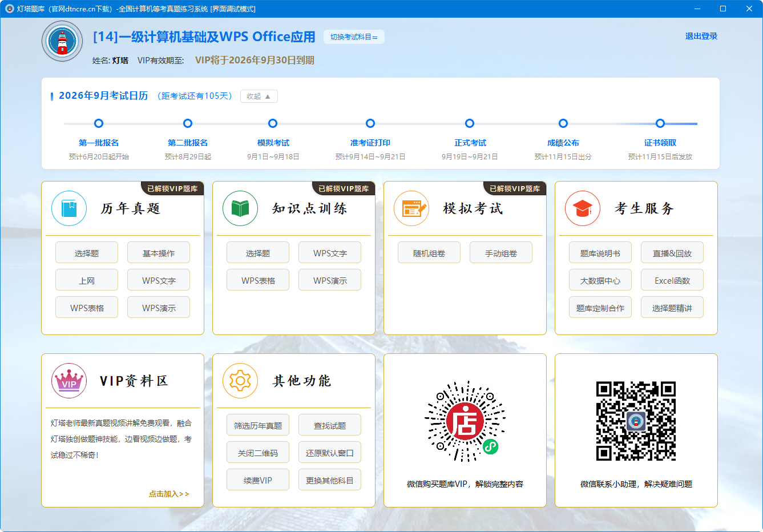This screenshot has width=763, height=532.
Task: Click the 第一批报名 timeline marker
Action: click(99, 123)
